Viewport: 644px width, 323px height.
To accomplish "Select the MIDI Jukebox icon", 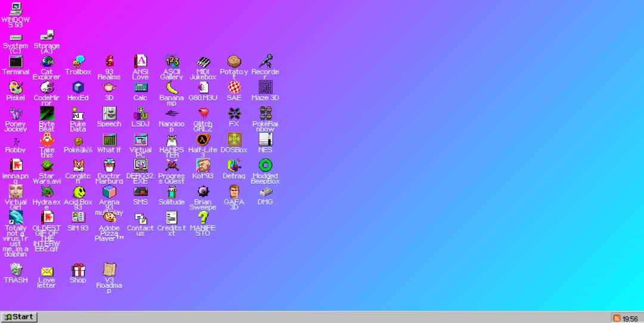I will [x=203, y=61].
